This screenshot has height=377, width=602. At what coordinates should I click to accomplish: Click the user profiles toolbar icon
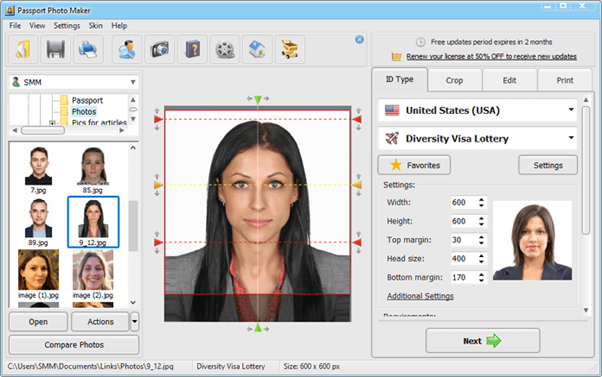point(127,50)
